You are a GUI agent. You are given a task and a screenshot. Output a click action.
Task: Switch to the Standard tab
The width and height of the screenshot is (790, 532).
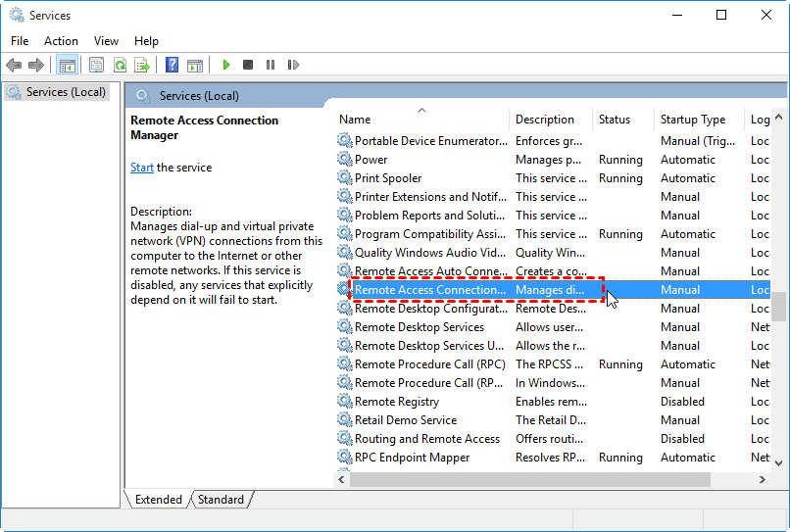point(221,500)
